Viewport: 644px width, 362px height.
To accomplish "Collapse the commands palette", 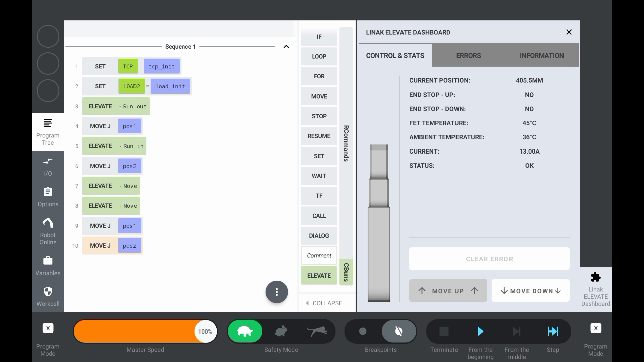I will (x=324, y=303).
